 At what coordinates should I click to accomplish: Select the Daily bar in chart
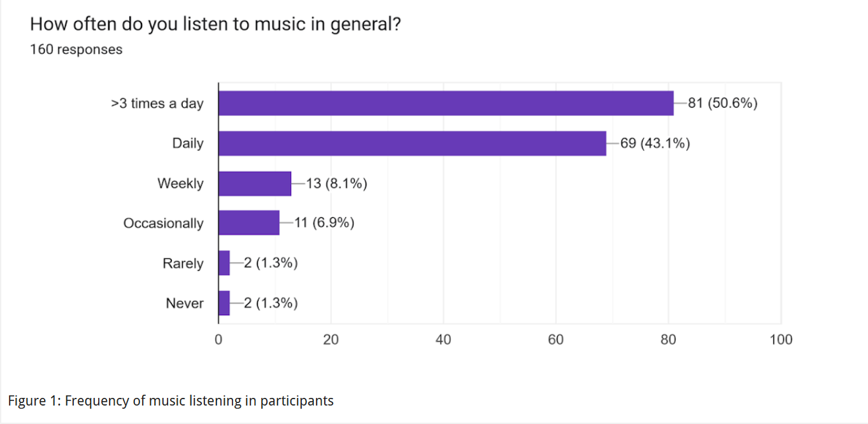[412, 143]
